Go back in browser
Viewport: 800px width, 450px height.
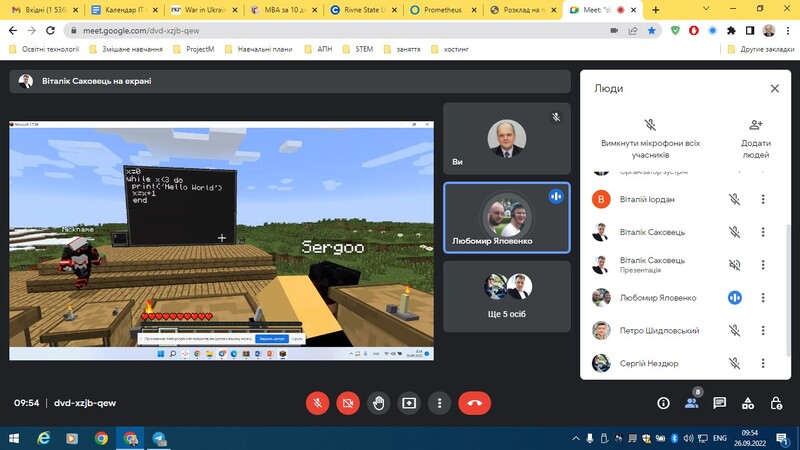point(13,31)
